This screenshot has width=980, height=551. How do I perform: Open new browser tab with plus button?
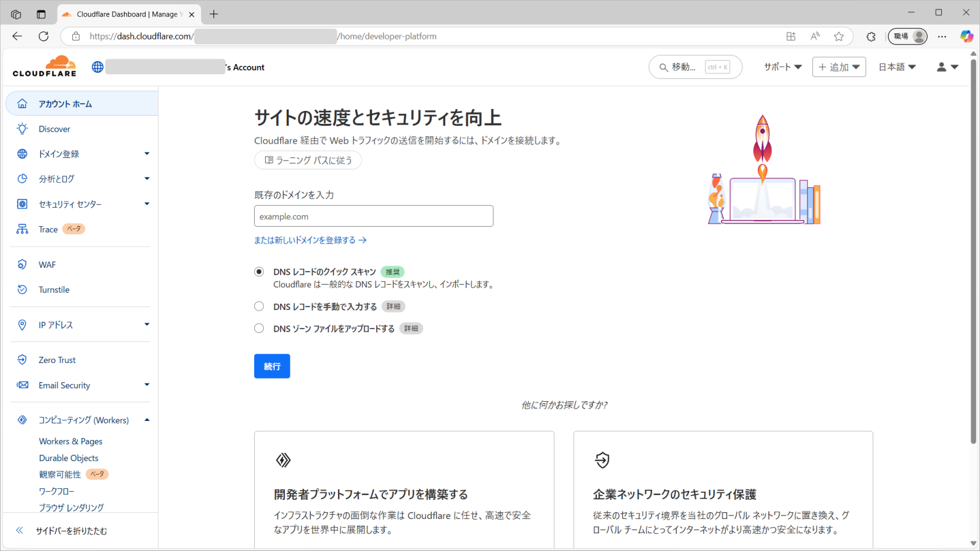214,14
